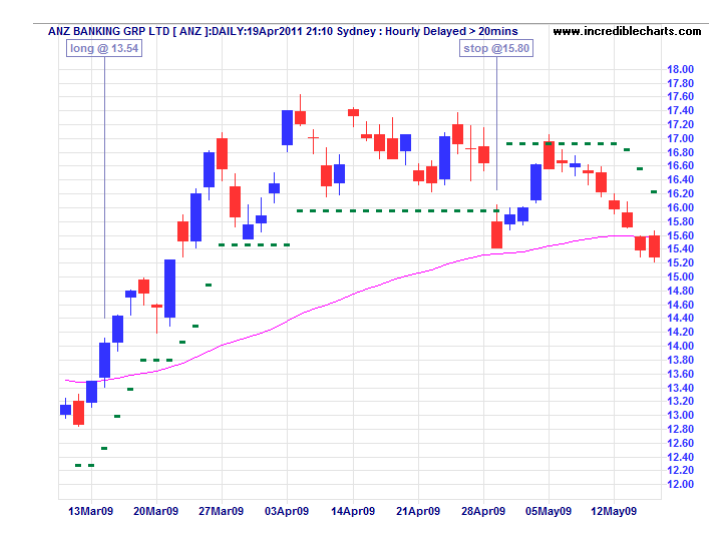The width and height of the screenshot is (722, 536).
Task: Click the 12.40 price axis value
Action: (x=680, y=457)
